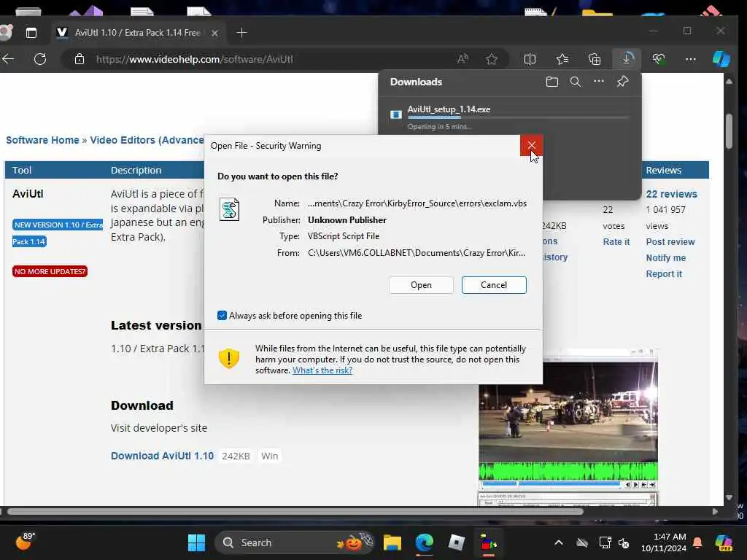Switch to Microsoft Edge taskbar icon
The image size is (747, 560).
424,542
